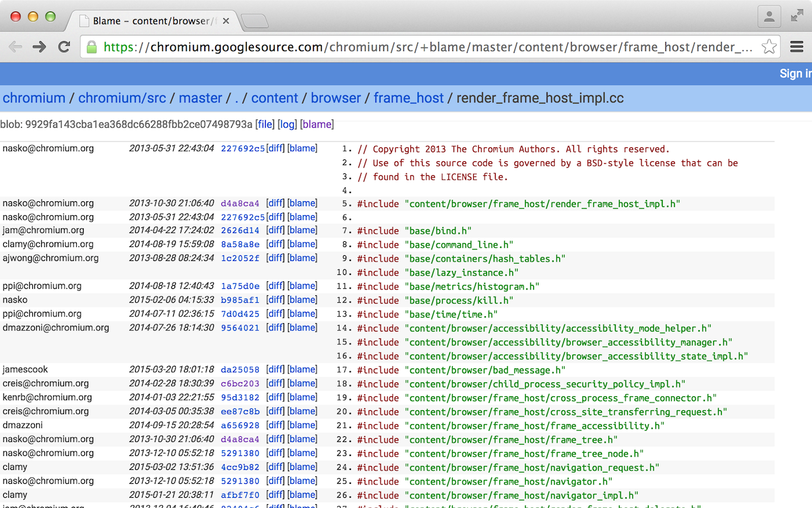Click date 2014-04-22 17:24:02
This screenshot has height=508, width=812.
[x=171, y=231]
